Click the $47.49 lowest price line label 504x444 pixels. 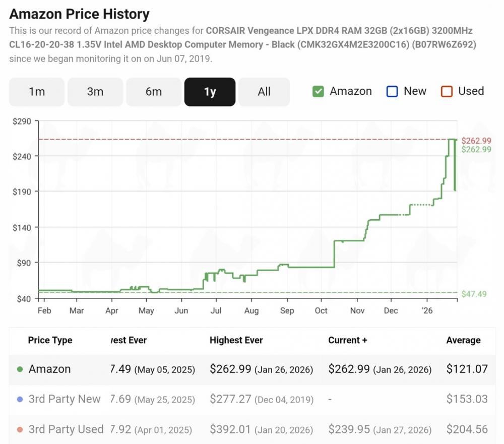[474, 294]
